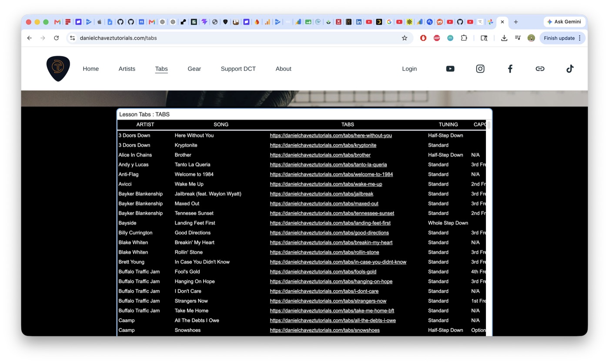Click the SONG column header
Screen dimensions: 609x364
coord(221,124)
